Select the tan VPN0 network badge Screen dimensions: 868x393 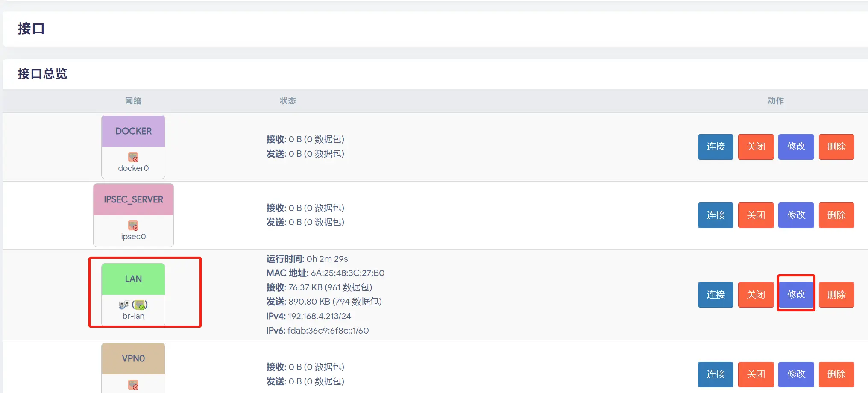click(x=133, y=358)
